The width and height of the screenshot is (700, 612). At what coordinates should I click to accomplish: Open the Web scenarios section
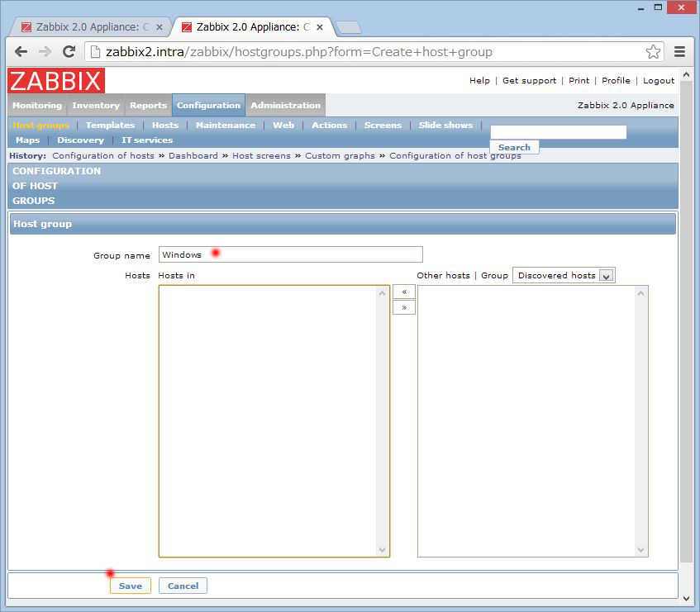click(x=283, y=126)
